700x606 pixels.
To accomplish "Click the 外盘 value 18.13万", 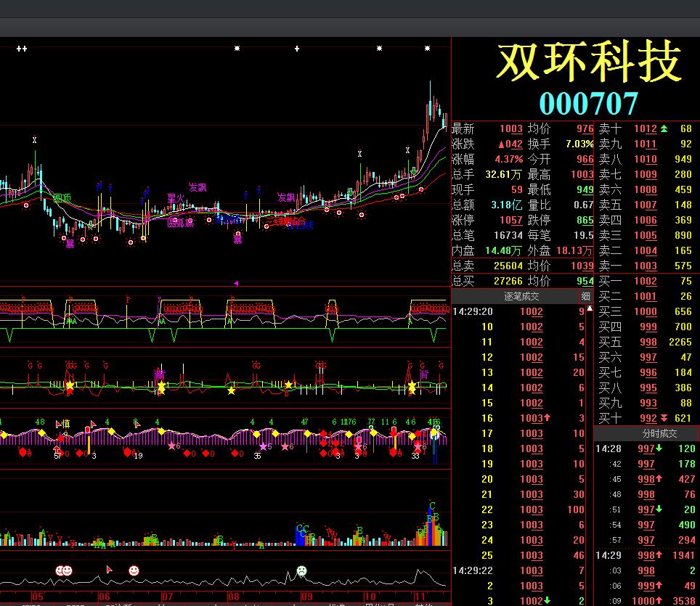I will point(574,250).
